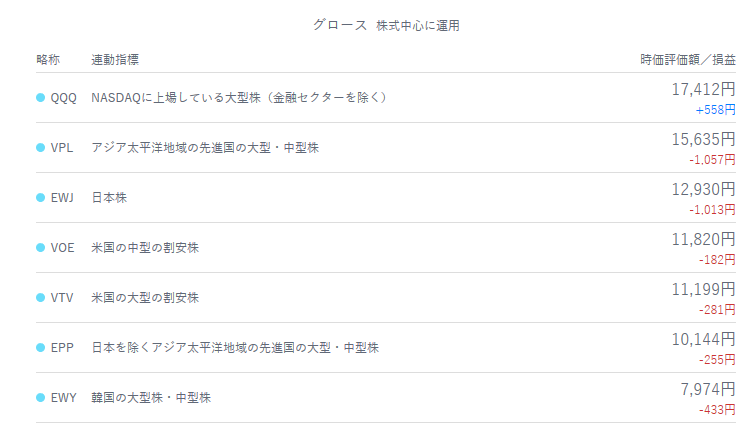Click the blue dot beside VPL
This screenshot has width=756, height=444.
click(x=40, y=148)
